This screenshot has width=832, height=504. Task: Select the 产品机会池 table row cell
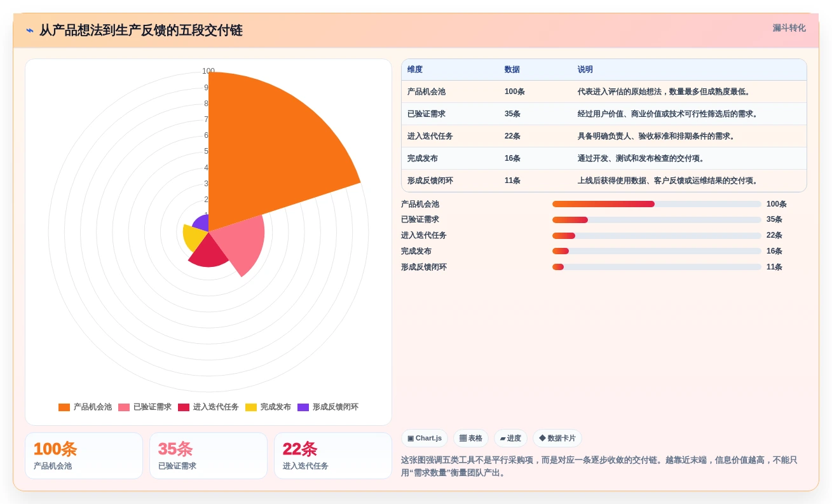pyautogui.click(x=426, y=92)
